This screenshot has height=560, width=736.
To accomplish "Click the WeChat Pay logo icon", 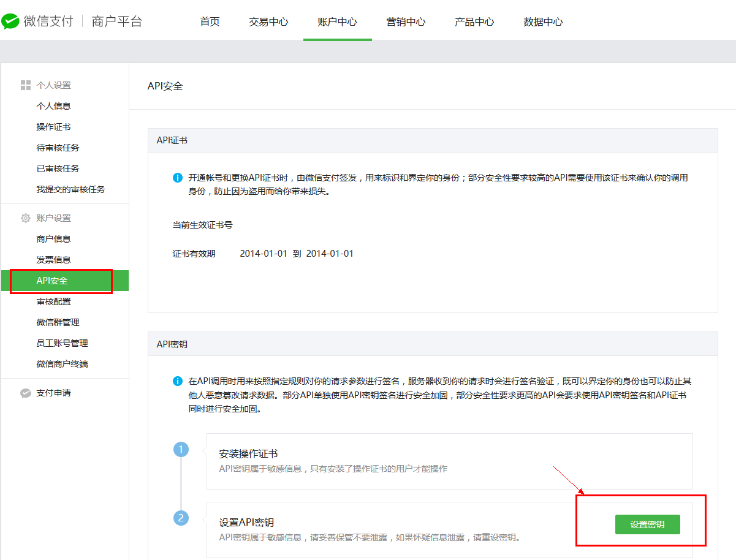I will tap(10, 21).
